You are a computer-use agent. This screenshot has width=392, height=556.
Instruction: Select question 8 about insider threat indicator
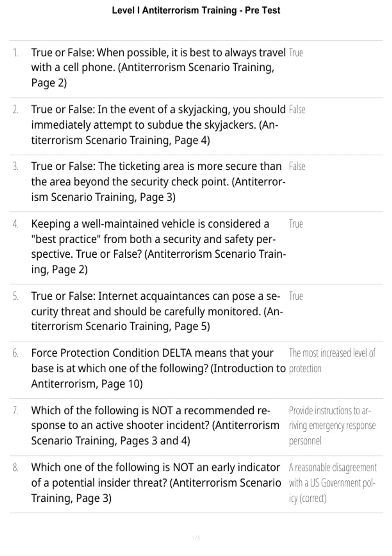point(156,483)
